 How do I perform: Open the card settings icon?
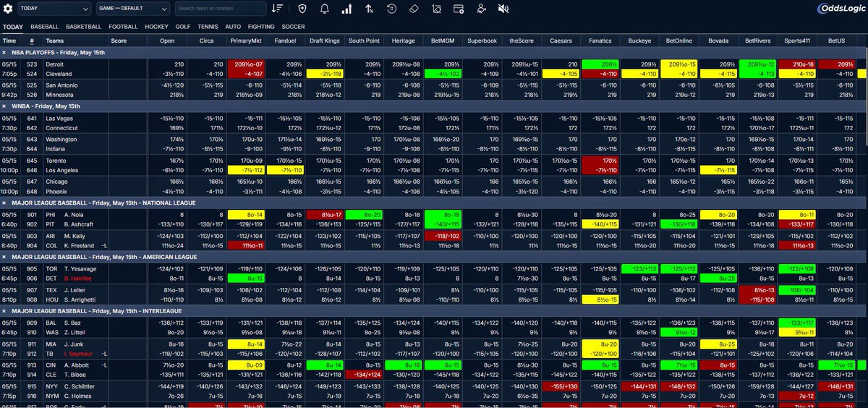459,9
